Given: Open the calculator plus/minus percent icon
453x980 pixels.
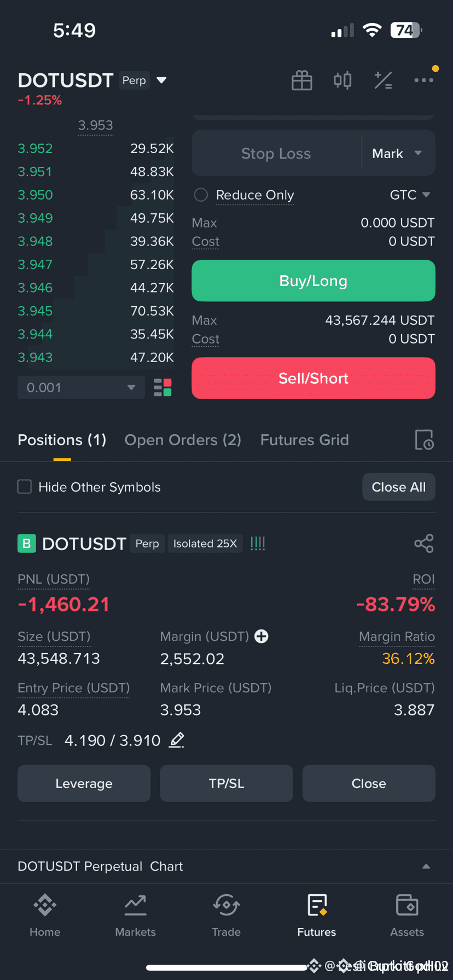Looking at the screenshot, I should 383,80.
